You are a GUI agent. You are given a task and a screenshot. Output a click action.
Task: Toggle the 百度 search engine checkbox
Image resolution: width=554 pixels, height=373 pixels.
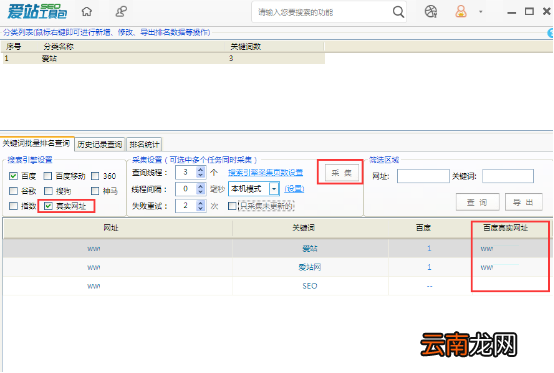point(13,176)
